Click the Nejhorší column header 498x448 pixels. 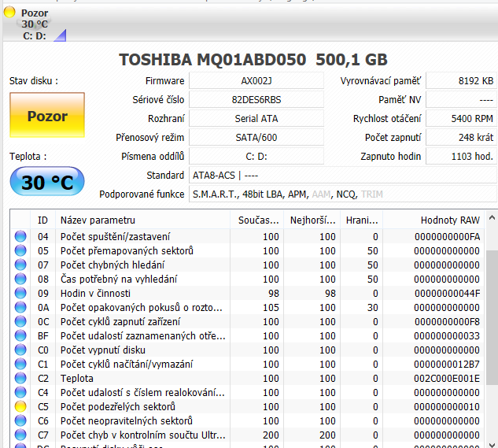(x=312, y=220)
